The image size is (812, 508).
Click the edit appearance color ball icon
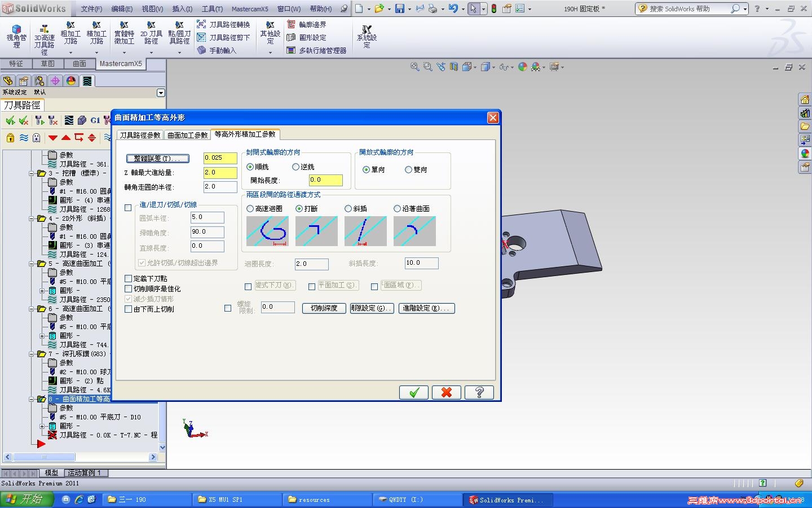(x=522, y=67)
